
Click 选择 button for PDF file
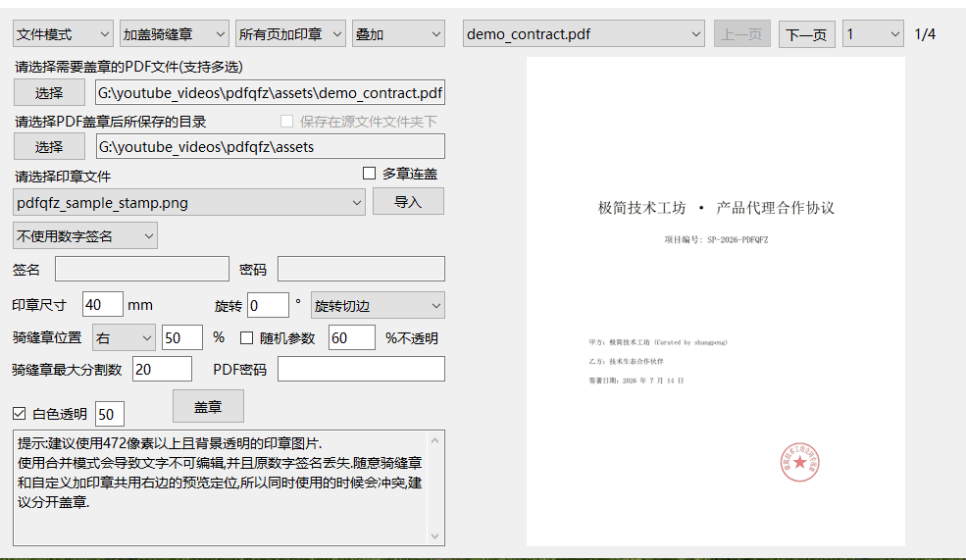pyautogui.click(x=49, y=92)
